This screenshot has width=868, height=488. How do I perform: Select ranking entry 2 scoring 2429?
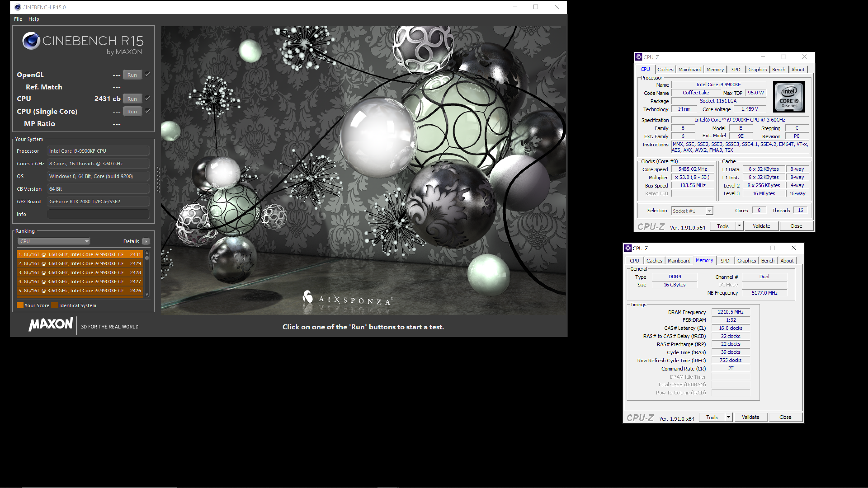80,263
